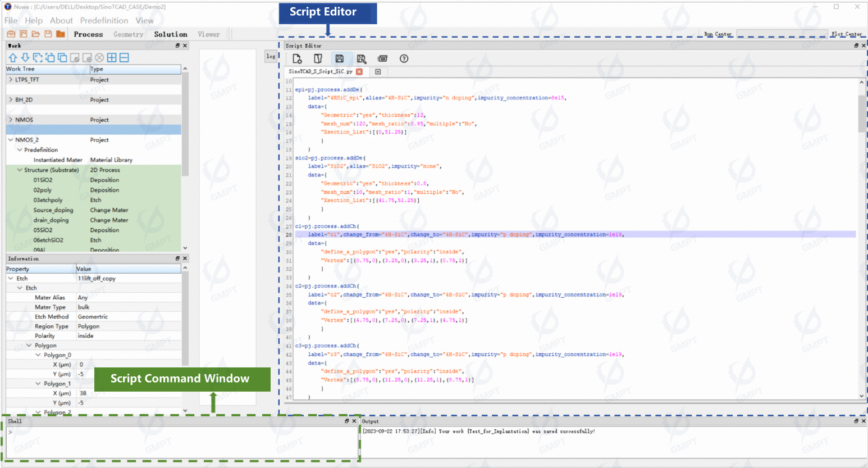Close the Information panel
Image resolution: width=868 pixels, height=468 pixels.
(x=185, y=258)
